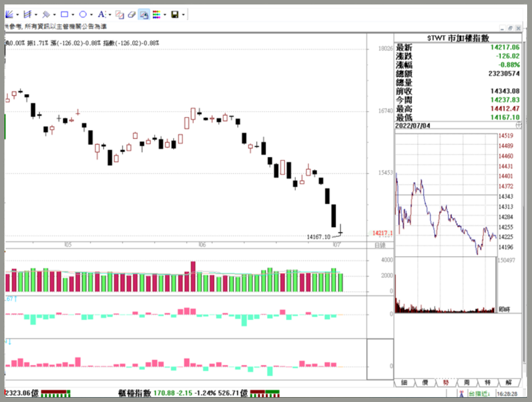Viewport: 532px width, 402px height.
Task: Select the rectangle drawing tool
Action: tap(64, 15)
